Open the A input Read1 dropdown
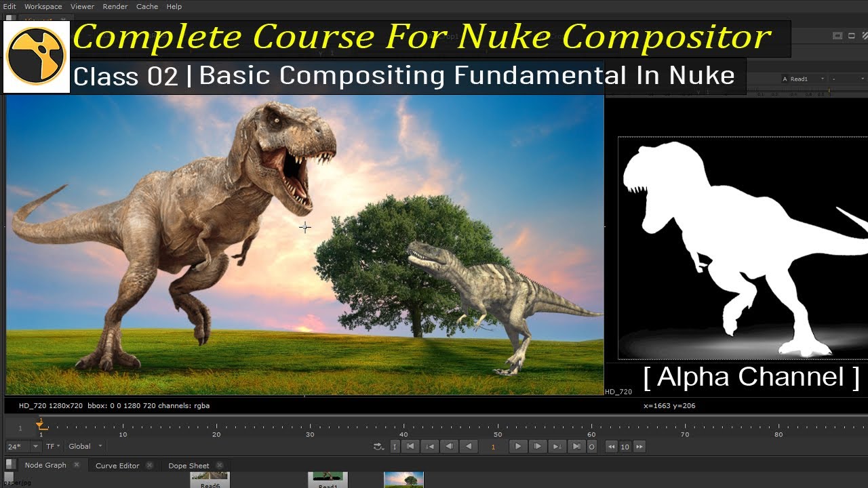Screen dimensions: 868x488 coord(804,79)
